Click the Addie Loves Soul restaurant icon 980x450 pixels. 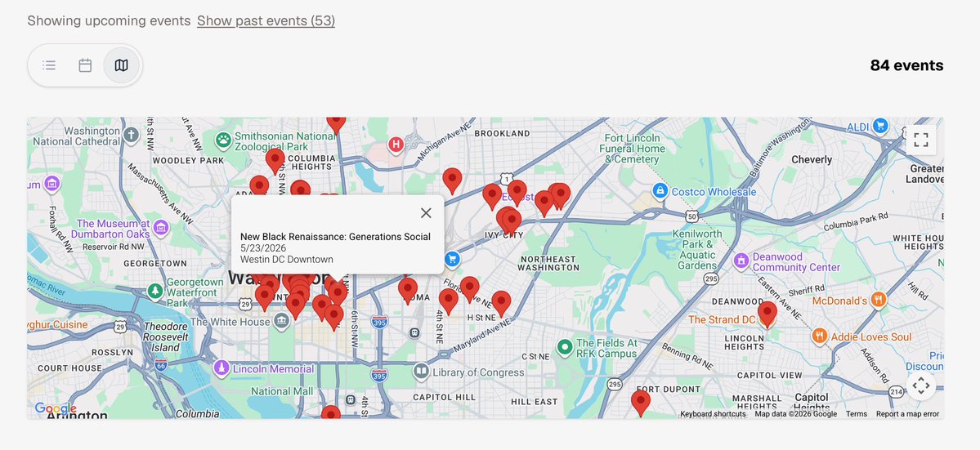pyautogui.click(x=819, y=336)
